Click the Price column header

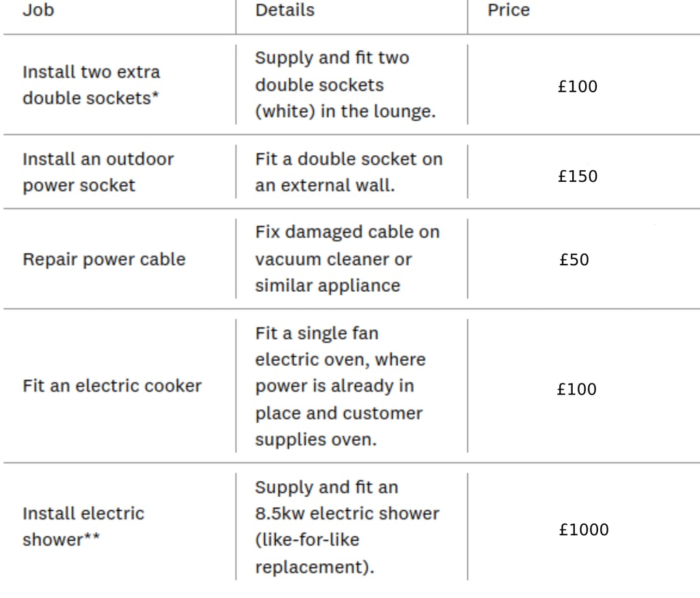click(x=508, y=10)
